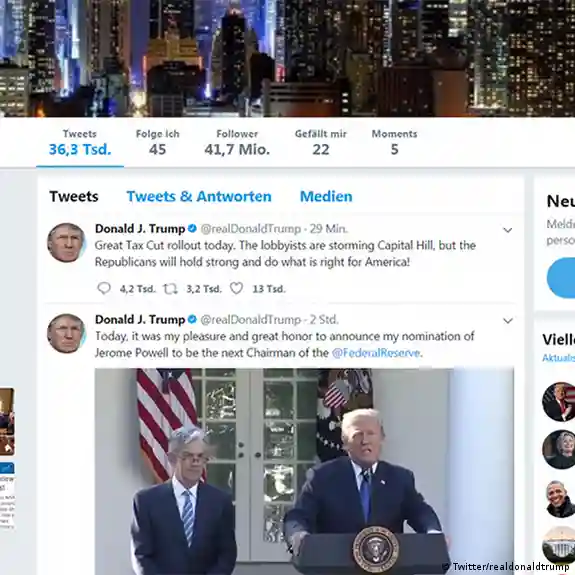Expand options chevron on Jerome Powell tweet

508,321
